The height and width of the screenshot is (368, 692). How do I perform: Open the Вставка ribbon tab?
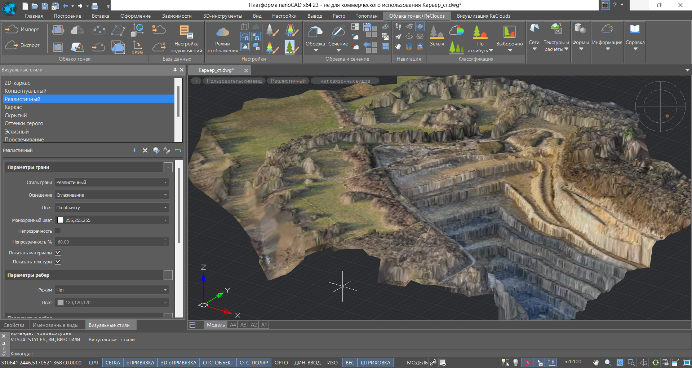click(100, 16)
